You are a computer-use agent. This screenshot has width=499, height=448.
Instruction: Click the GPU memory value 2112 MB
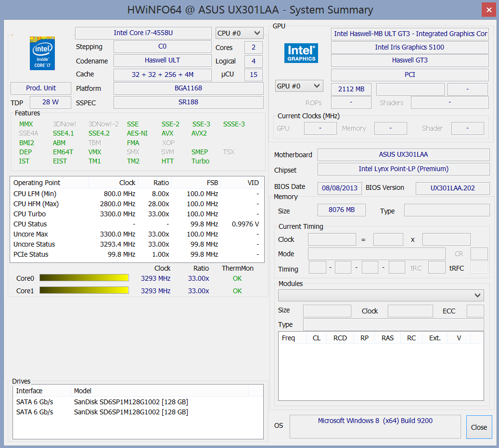point(351,89)
